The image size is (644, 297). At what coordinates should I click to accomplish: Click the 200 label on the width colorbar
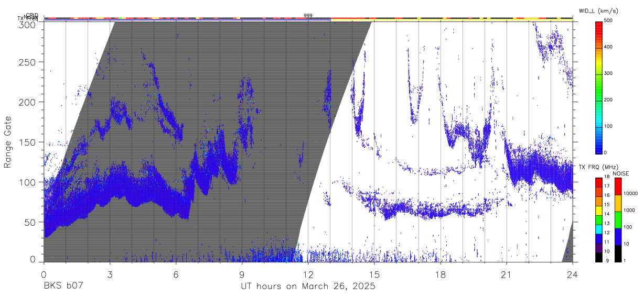pos(608,100)
